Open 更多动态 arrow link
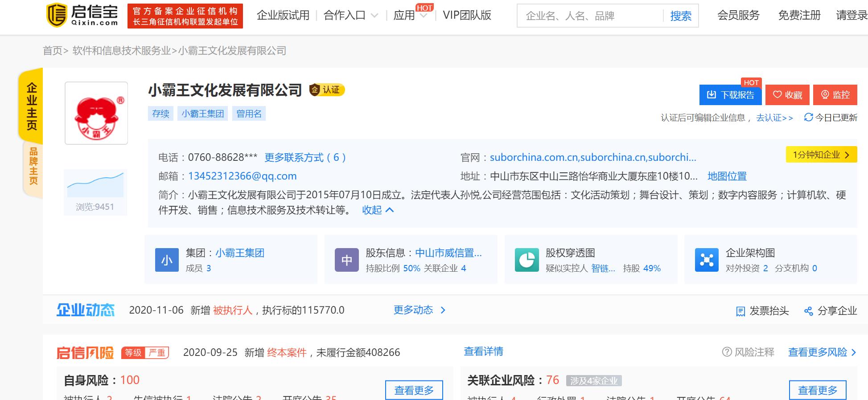The width and height of the screenshot is (868, 400). coord(420,310)
